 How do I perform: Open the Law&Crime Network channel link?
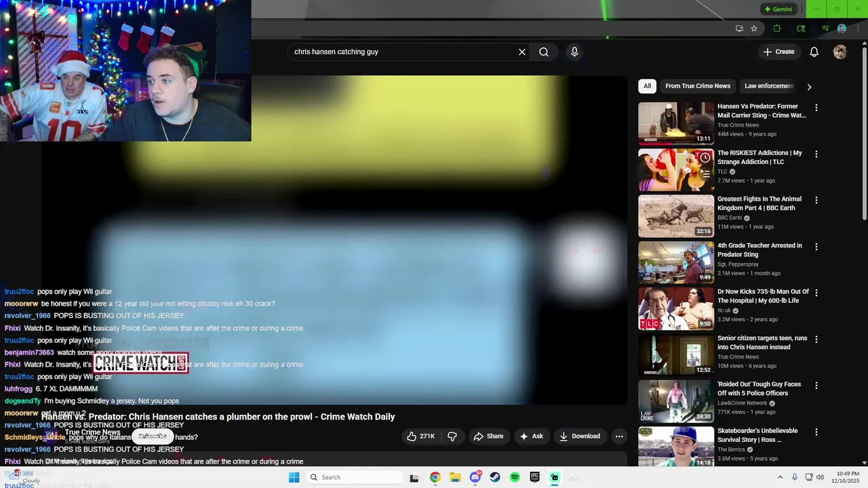pyautogui.click(x=743, y=403)
